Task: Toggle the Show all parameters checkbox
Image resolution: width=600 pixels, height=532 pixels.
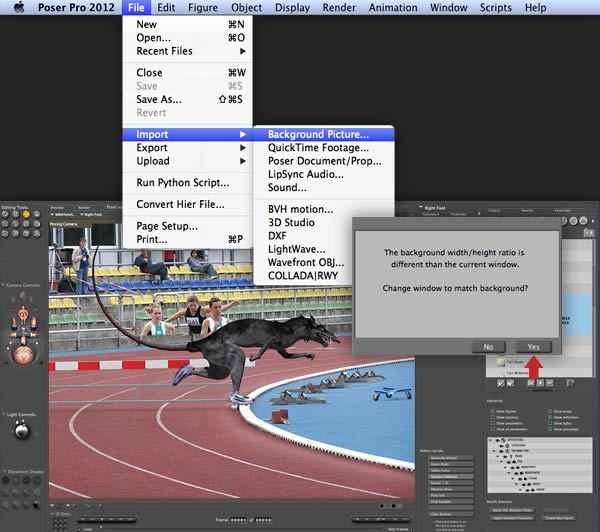Action: click(493, 429)
